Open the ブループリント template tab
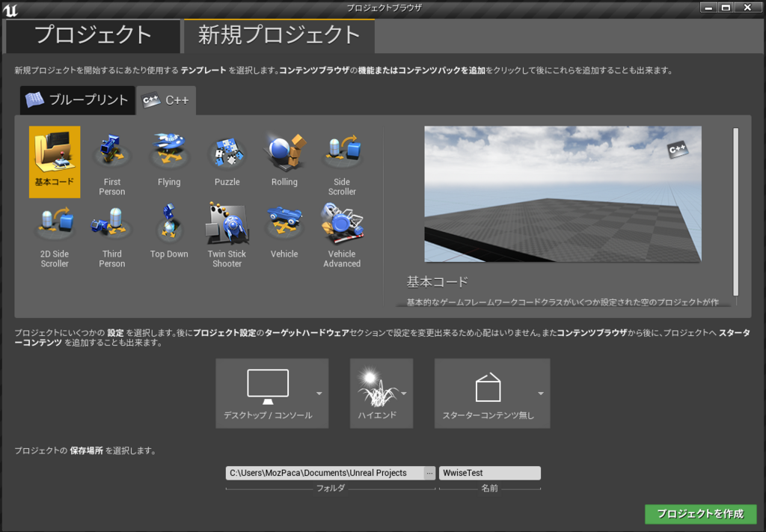The height and width of the screenshot is (532, 766). point(78,100)
